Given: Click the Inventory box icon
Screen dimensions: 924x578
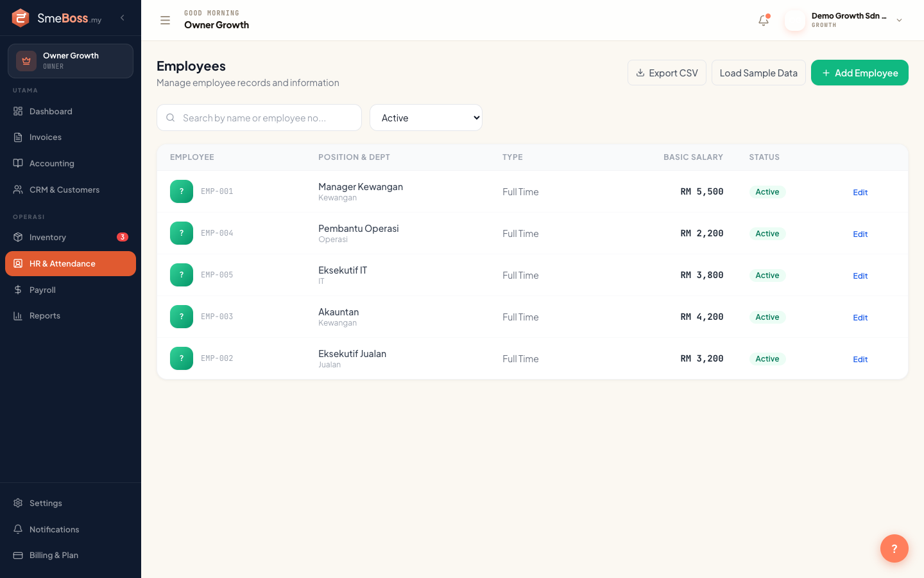Looking at the screenshot, I should click(x=18, y=237).
